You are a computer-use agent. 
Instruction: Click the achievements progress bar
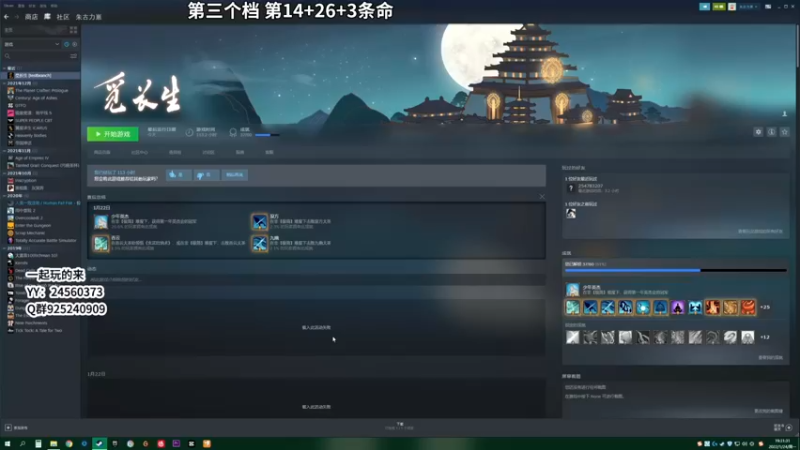(676, 270)
